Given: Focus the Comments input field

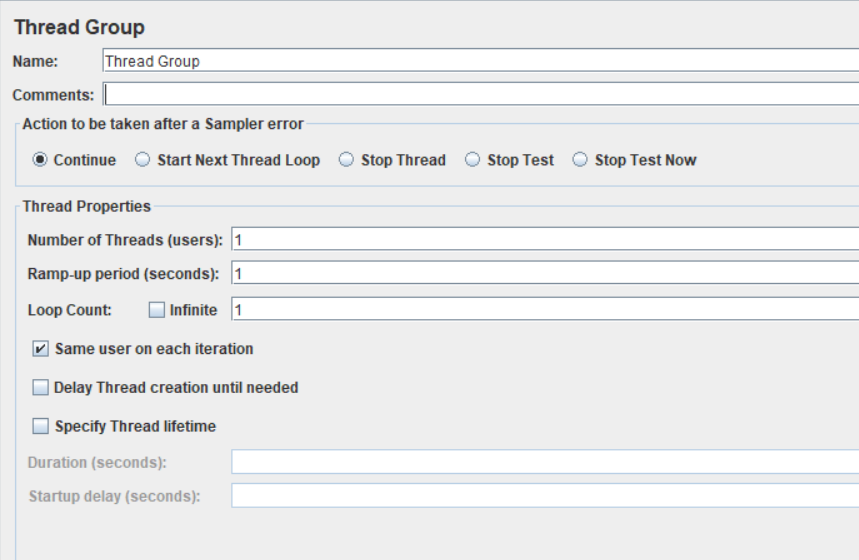Looking at the screenshot, I should tap(480, 94).
